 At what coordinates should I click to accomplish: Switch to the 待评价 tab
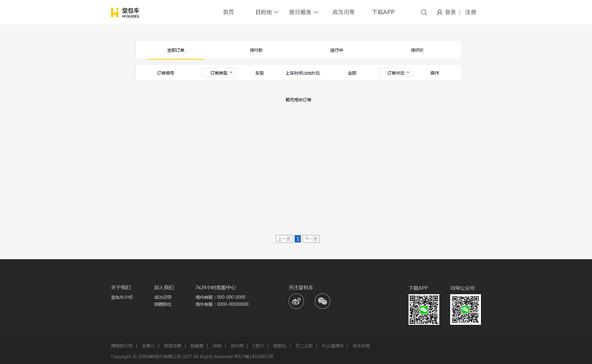[417, 50]
